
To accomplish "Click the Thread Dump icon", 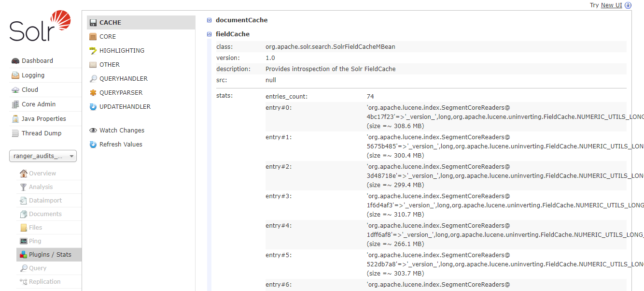I will pos(15,133).
